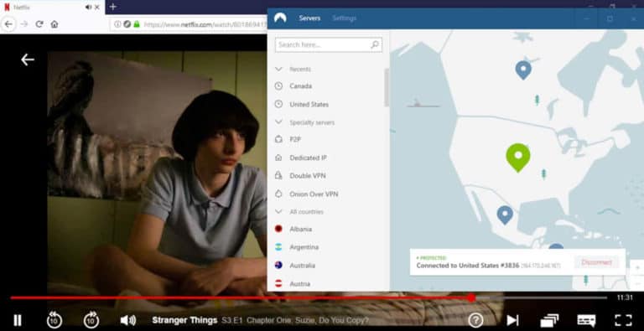Click the Canada map pin
This screenshot has width=644, height=331.
[523, 70]
